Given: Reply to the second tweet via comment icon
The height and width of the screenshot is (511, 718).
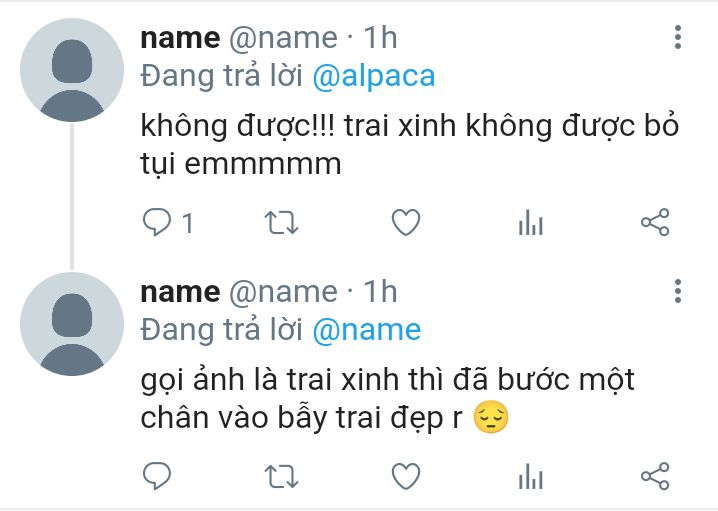Looking at the screenshot, I should [x=157, y=476].
